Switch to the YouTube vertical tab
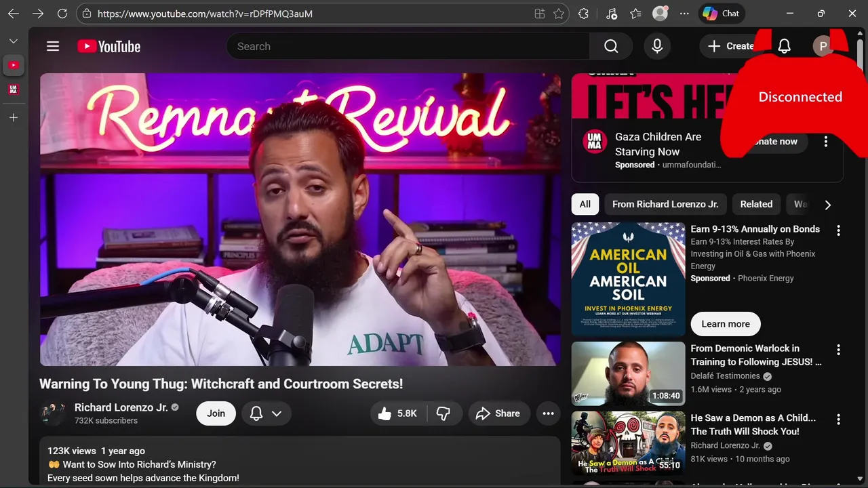Screen dimensions: 868x488 pos(14,65)
